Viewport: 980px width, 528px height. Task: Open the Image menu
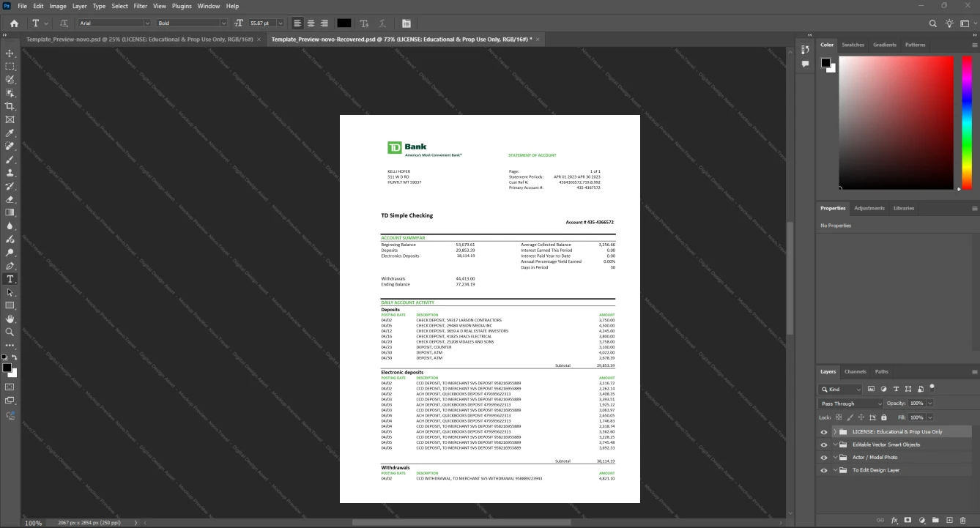coord(58,6)
